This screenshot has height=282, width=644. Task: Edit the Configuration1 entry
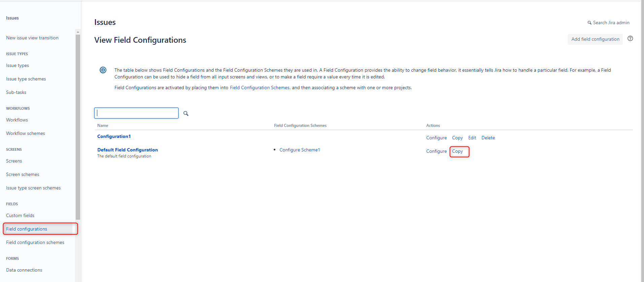[x=472, y=138]
